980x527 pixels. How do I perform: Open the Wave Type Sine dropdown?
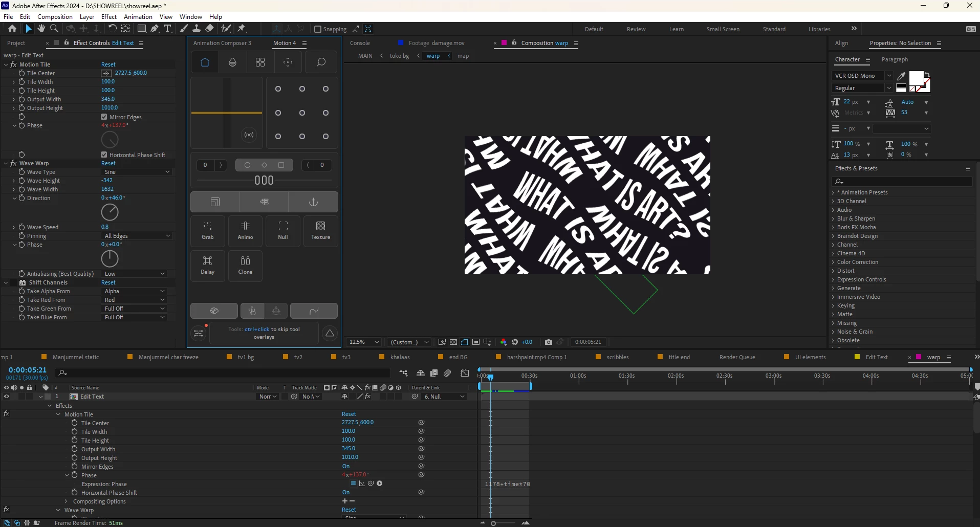click(x=137, y=172)
